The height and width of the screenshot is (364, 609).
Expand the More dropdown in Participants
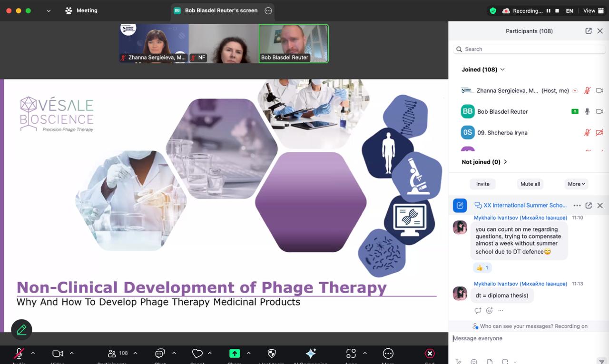point(577,184)
